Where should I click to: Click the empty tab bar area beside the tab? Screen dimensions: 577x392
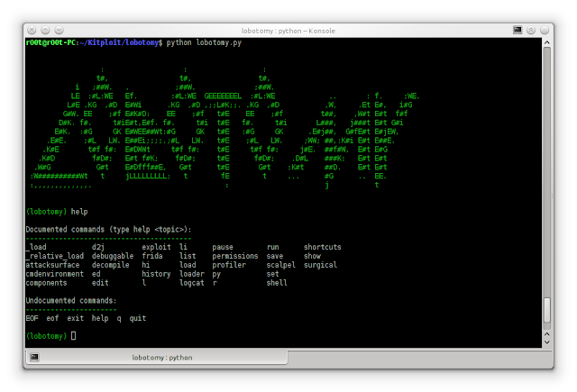point(419,357)
